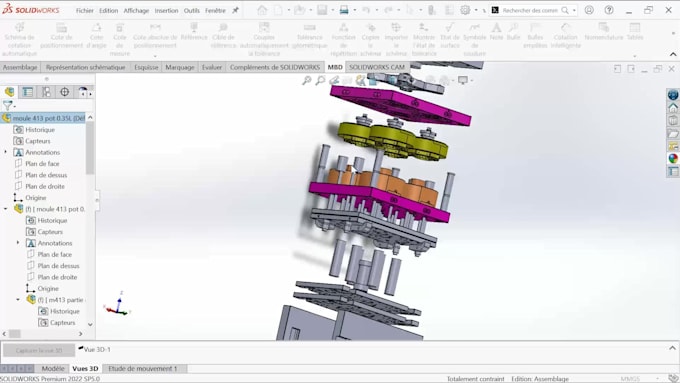Image resolution: width=680 pixels, height=383 pixels.
Task: Collapse the (f) m413 partie node
Action: [x=18, y=300]
